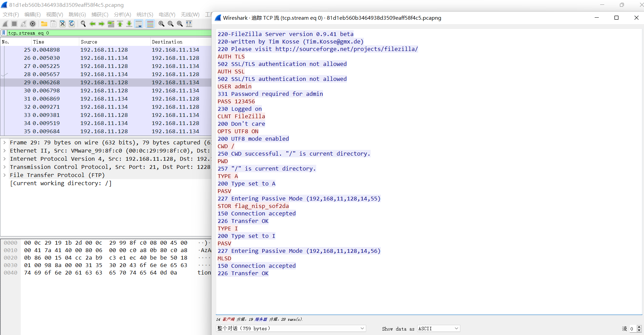The width and height of the screenshot is (644, 335).
Task: Click the restart capture icon
Action: 23,24
